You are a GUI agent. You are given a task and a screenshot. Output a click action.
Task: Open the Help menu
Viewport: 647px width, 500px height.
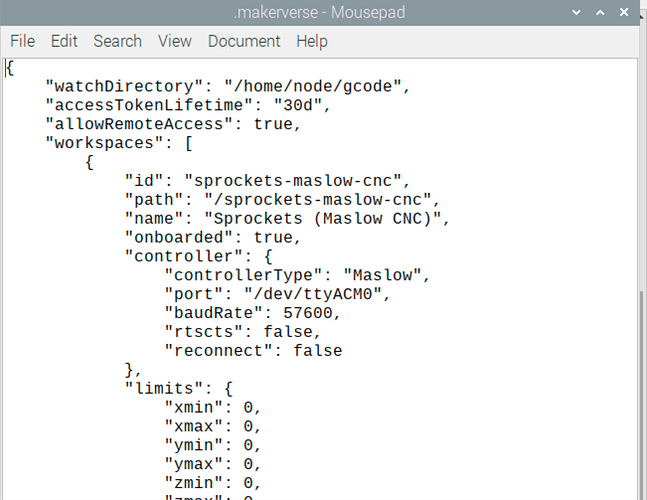(x=312, y=41)
